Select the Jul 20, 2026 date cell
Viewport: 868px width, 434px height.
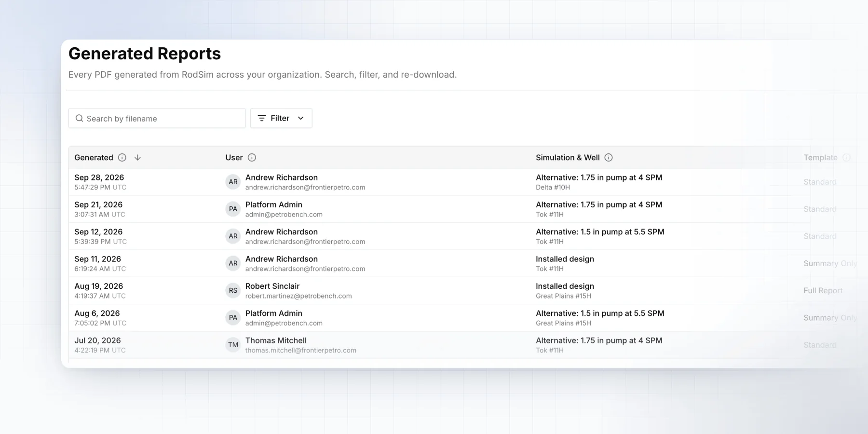click(97, 340)
